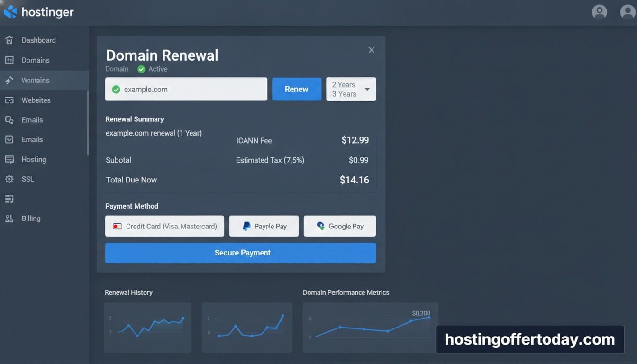
Task: Click the second Emails checkbox icon
Action: click(9, 139)
